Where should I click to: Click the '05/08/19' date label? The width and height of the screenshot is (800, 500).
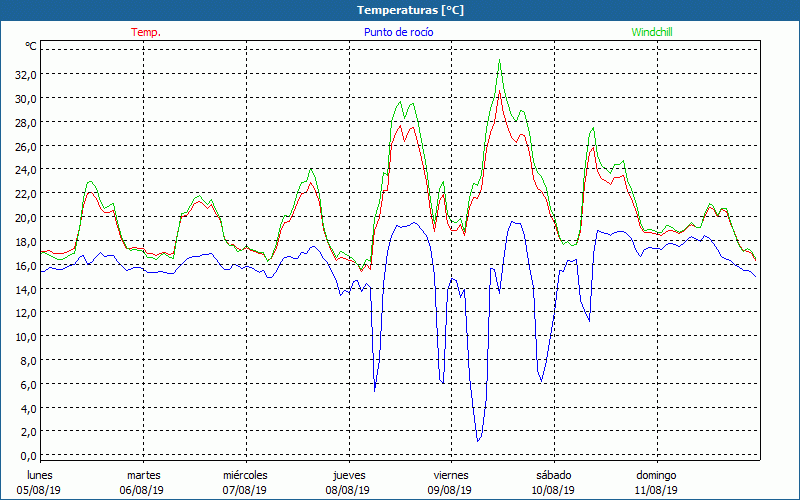(x=39, y=490)
